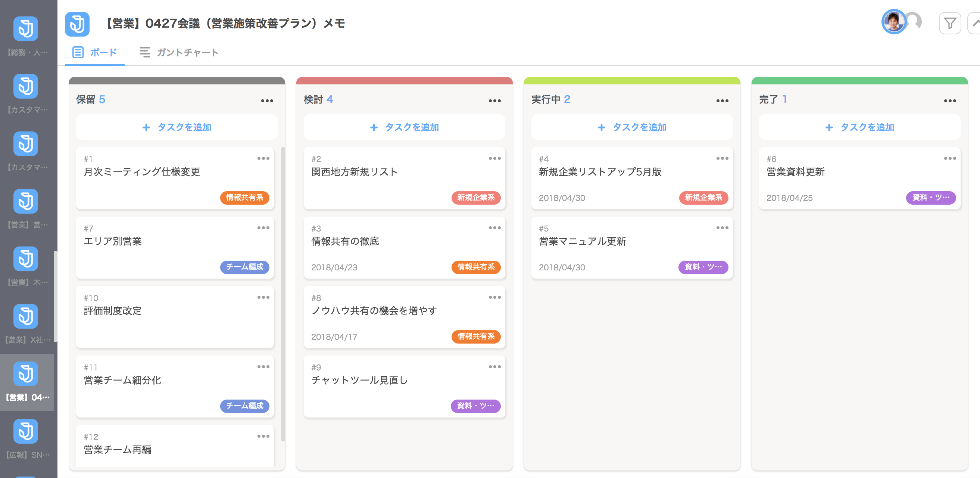Click the grey placeholder member avatar
980x478 pixels.
pyautogui.click(x=914, y=22)
